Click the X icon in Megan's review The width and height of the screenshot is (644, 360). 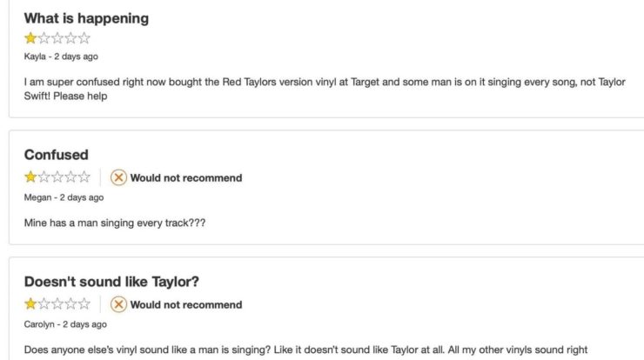pos(118,177)
